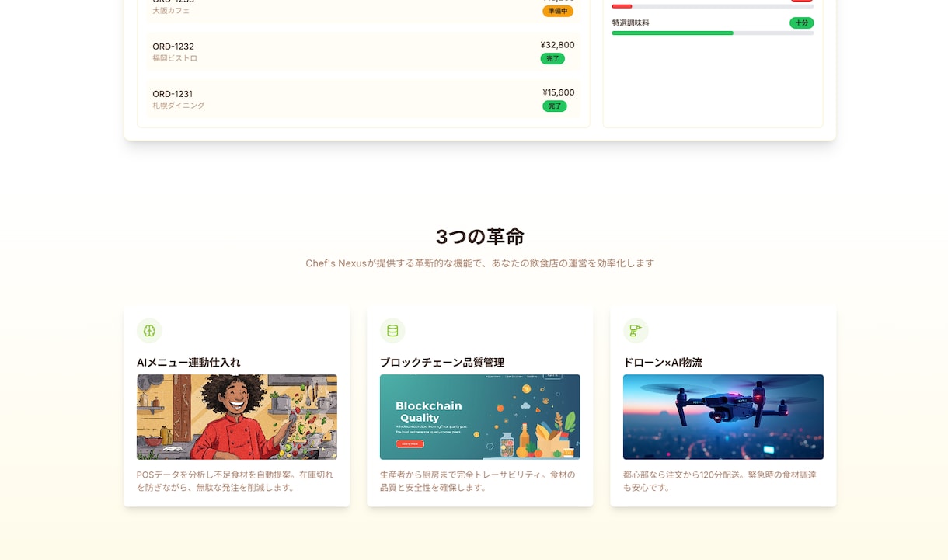
Task: Click the 完了 badge for ORD-1232
Action: pos(552,59)
